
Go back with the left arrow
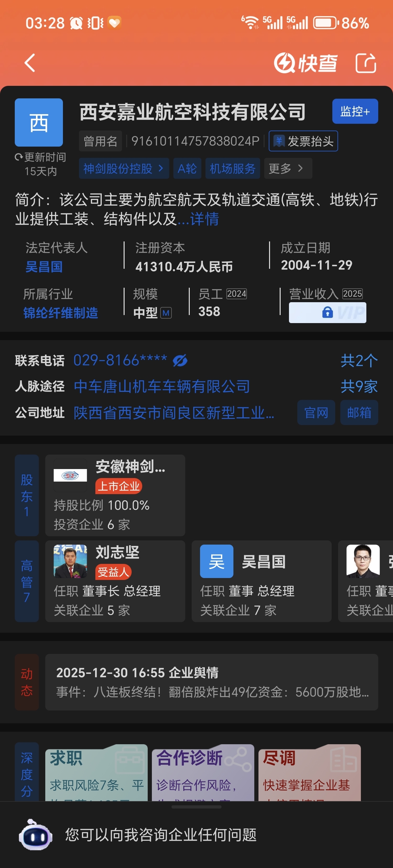tap(30, 63)
